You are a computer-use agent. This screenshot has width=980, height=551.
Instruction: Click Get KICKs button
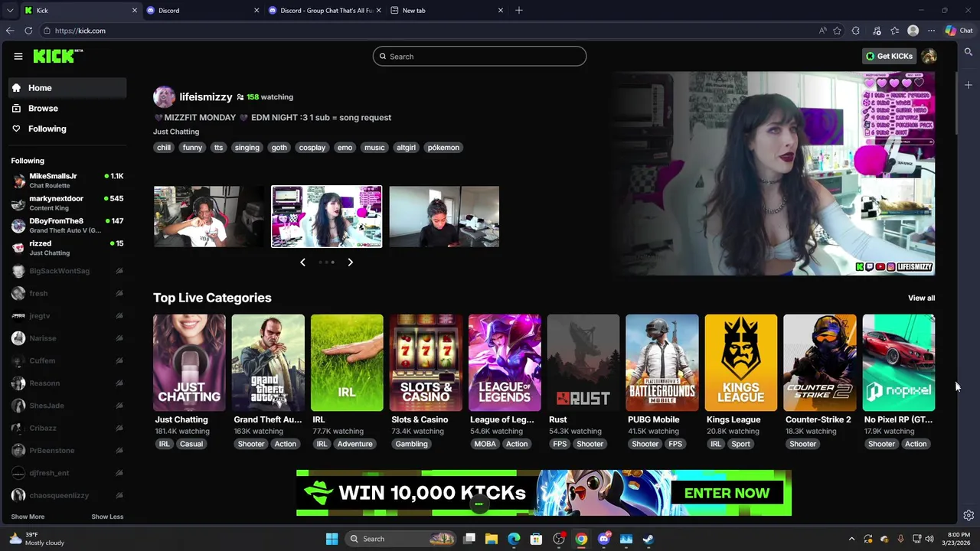tap(889, 56)
